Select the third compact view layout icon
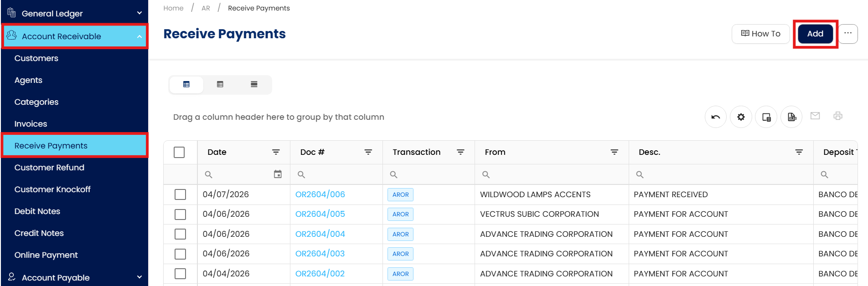The image size is (868, 286). point(254,84)
